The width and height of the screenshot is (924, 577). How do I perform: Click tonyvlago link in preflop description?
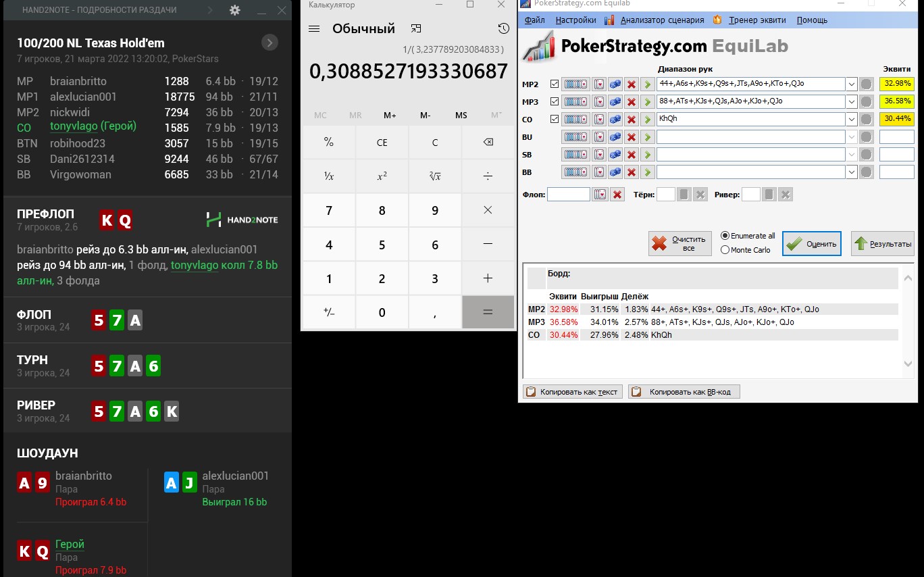tap(195, 266)
